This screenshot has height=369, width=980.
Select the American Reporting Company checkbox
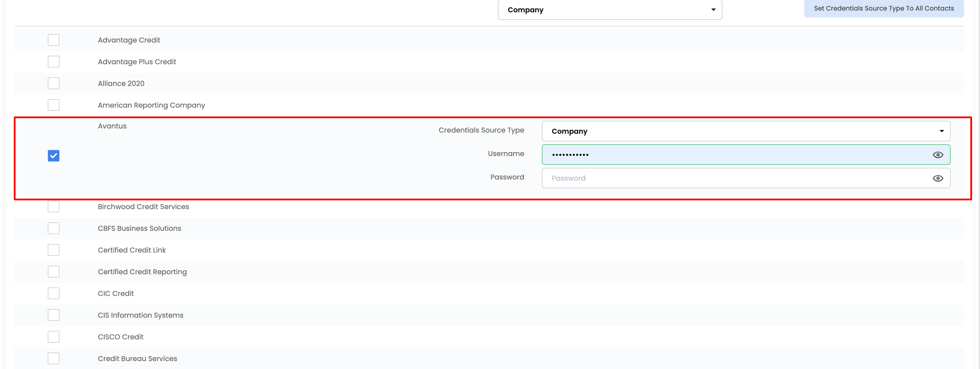pyautogui.click(x=54, y=105)
